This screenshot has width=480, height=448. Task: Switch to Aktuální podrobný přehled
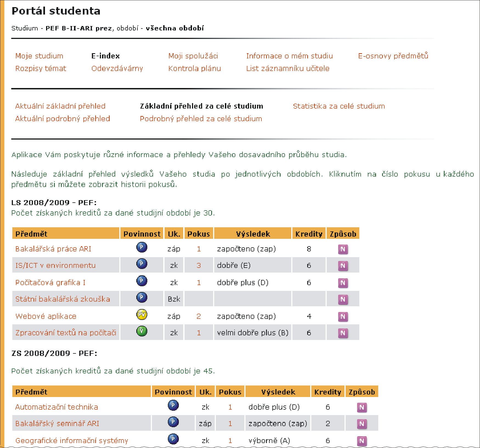pyautogui.click(x=63, y=119)
